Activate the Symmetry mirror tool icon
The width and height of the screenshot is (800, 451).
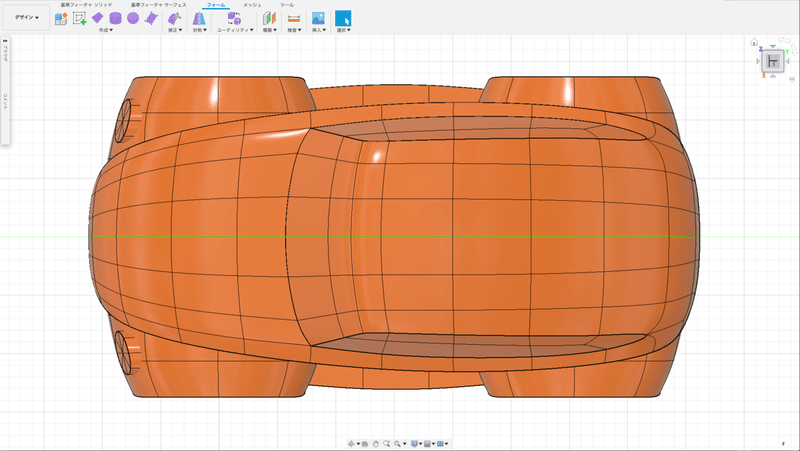point(200,18)
